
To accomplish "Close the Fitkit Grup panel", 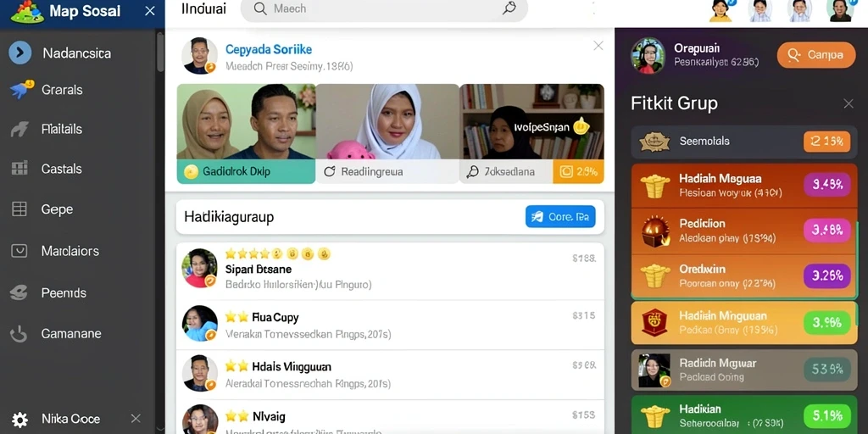I will [848, 103].
